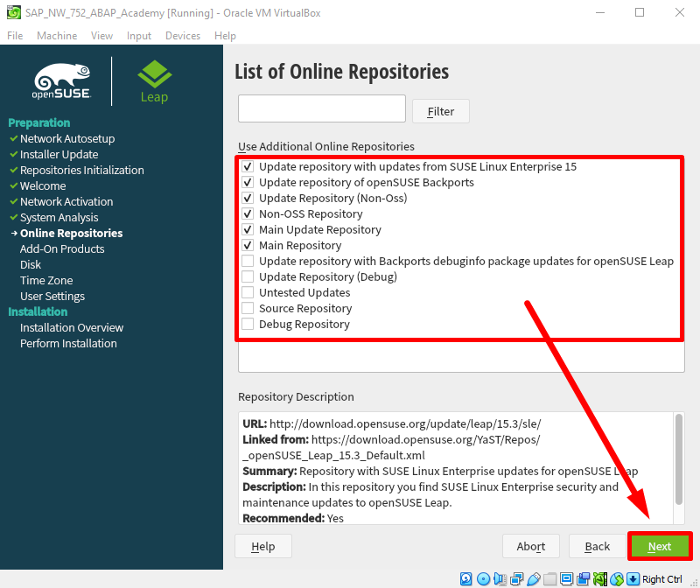Click the green CPU execution status icon

(x=600, y=579)
